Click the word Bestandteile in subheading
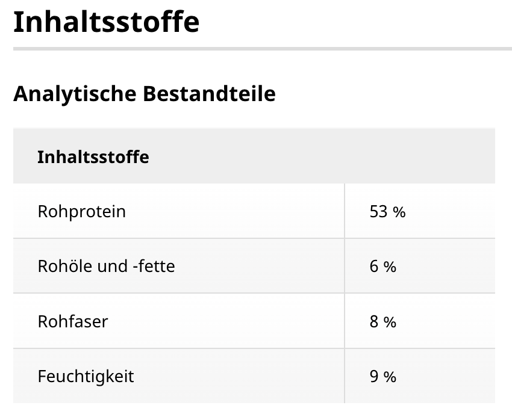This screenshot has height=420, width=512. coord(209,94)
